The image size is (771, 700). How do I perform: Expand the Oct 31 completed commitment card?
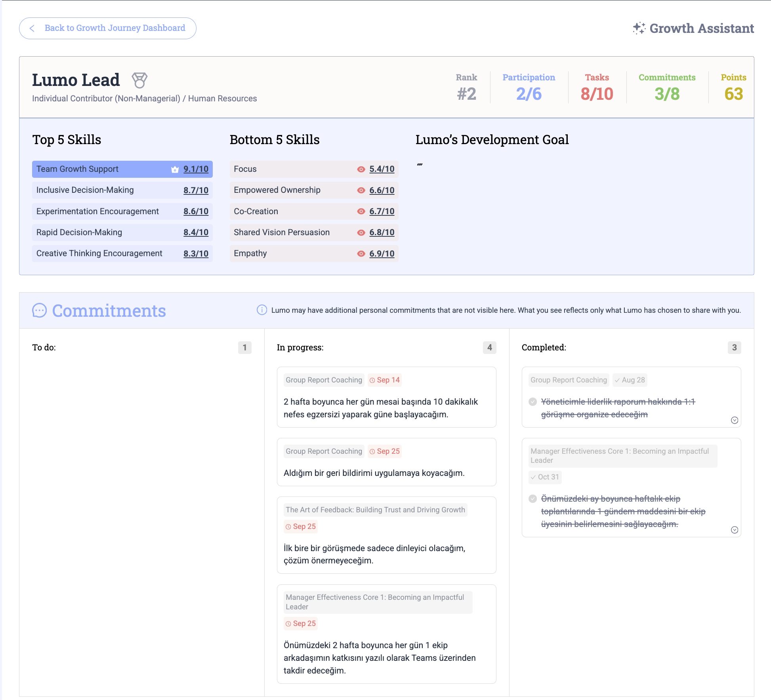pyautogui.click(x=734, y=530)
